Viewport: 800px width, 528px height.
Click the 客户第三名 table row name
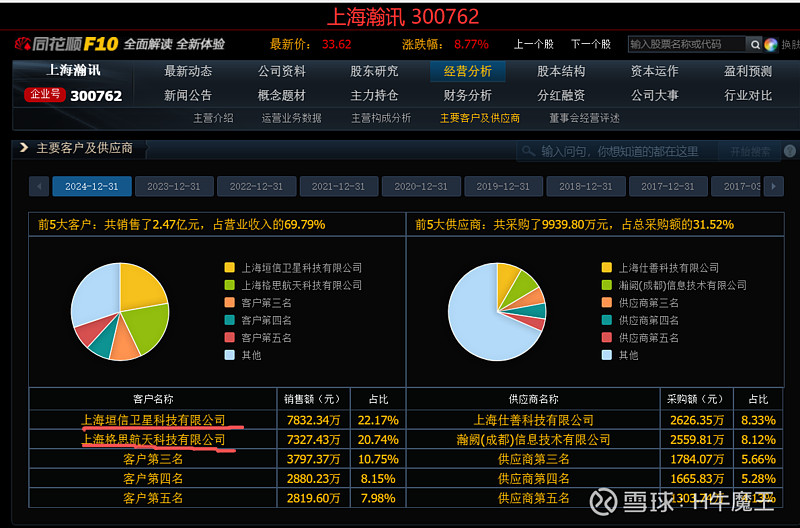[x=153, y=459]
